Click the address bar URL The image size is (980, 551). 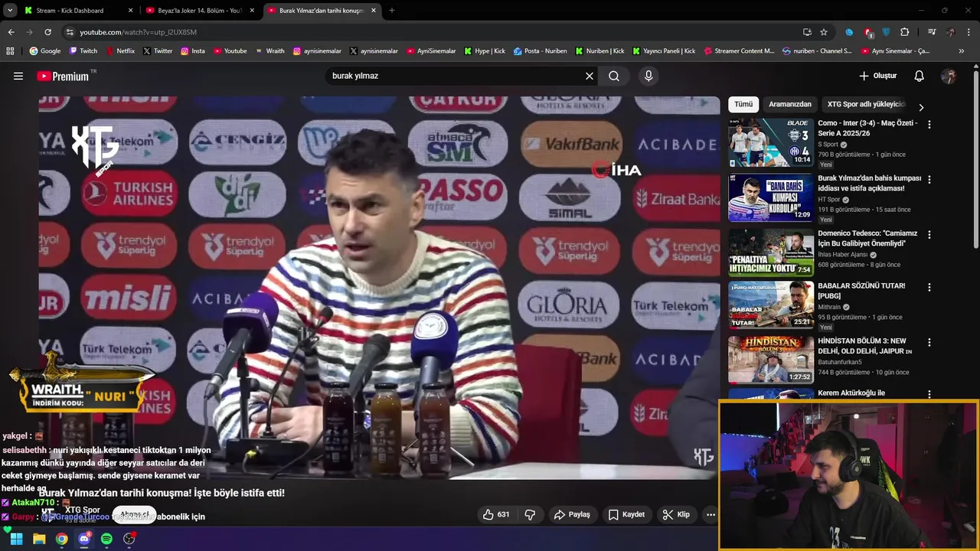pyautogui.click(x=139, y=32)
